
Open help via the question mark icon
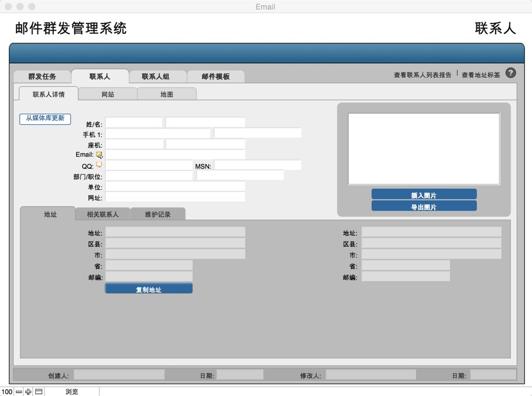point(510,73)
